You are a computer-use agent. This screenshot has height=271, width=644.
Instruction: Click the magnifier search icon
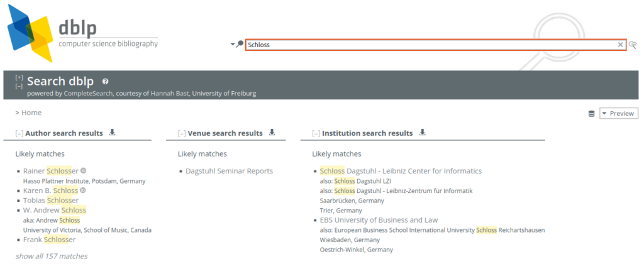[240, 44]
